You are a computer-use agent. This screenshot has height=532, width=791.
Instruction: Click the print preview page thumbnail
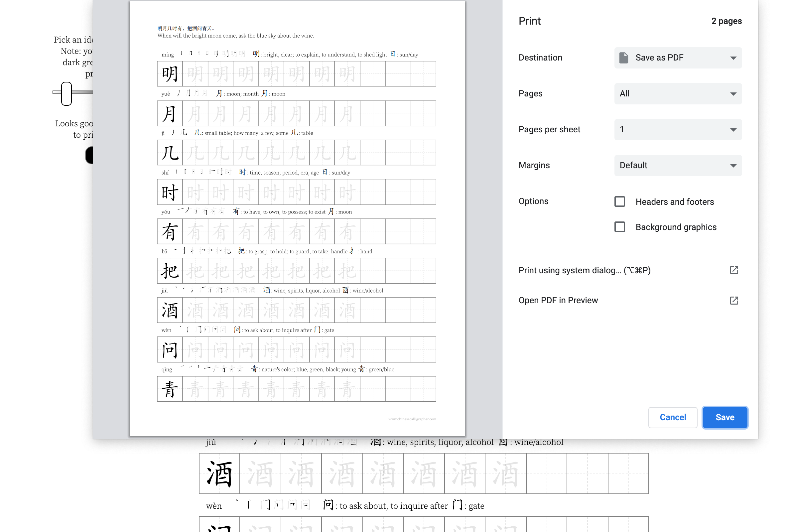(x=297, y=218)
